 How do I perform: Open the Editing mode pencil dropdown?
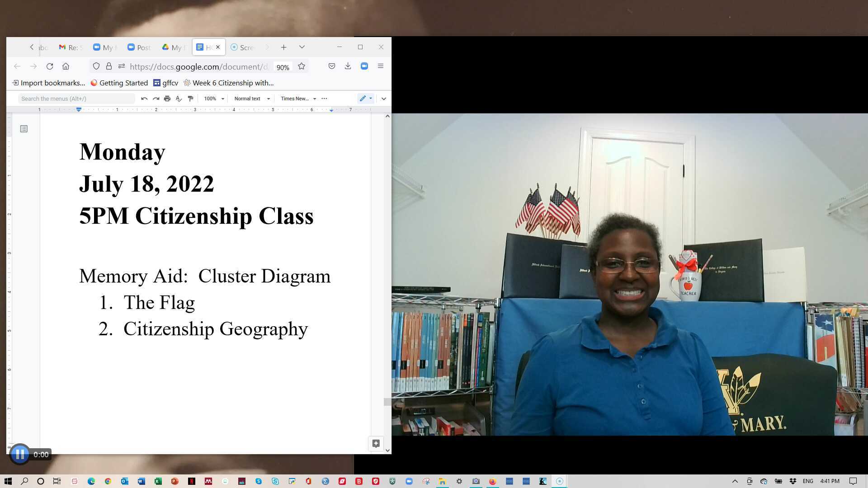pos(366,99)
